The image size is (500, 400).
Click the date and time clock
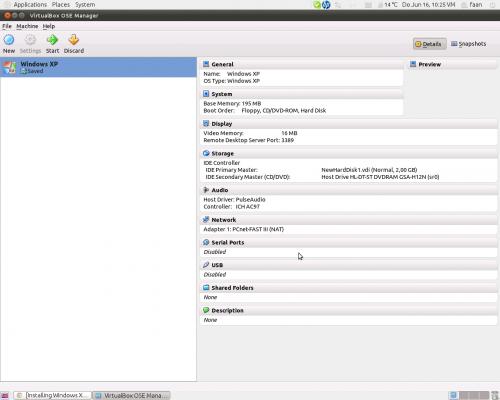coord(428,5)
